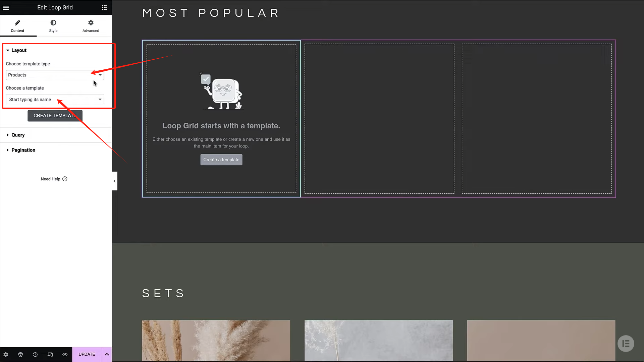The width and height of the screenshot is (644, 362).
Task: Click the Need Help question icon
Action: 65,179
